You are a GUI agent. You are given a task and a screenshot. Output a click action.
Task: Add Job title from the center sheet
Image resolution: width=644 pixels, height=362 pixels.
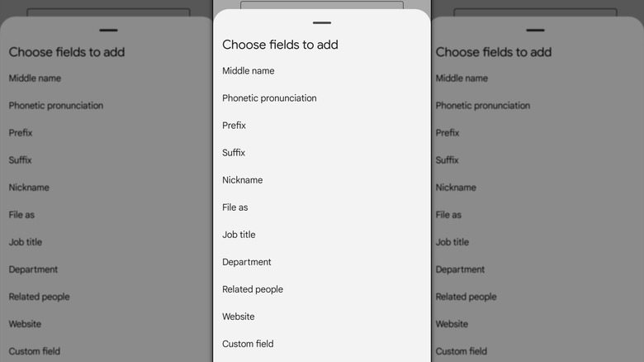pos(239,235)
